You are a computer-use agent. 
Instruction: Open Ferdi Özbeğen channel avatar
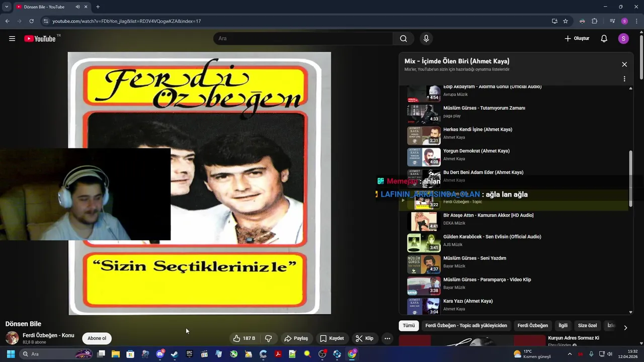(x=12, y=338)
